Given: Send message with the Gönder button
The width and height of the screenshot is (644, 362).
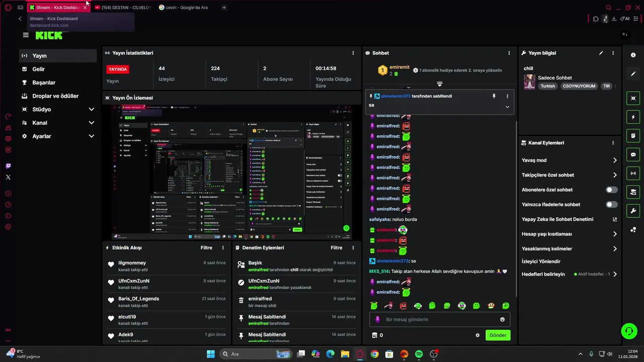Looking at the screenshot, I should (x=498, y=335).
